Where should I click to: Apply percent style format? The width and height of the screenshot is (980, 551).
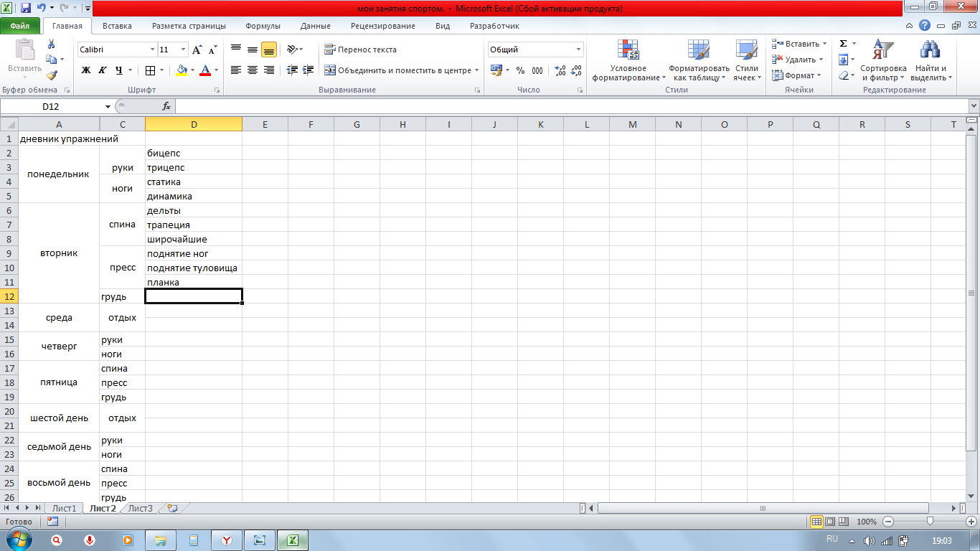(x=520, y=70)
